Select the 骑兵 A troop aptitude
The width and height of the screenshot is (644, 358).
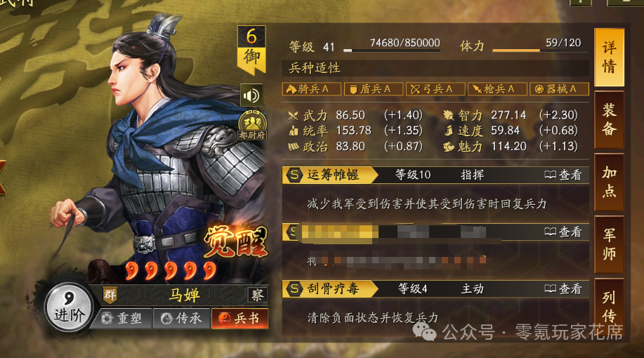(x=312, y=89)
